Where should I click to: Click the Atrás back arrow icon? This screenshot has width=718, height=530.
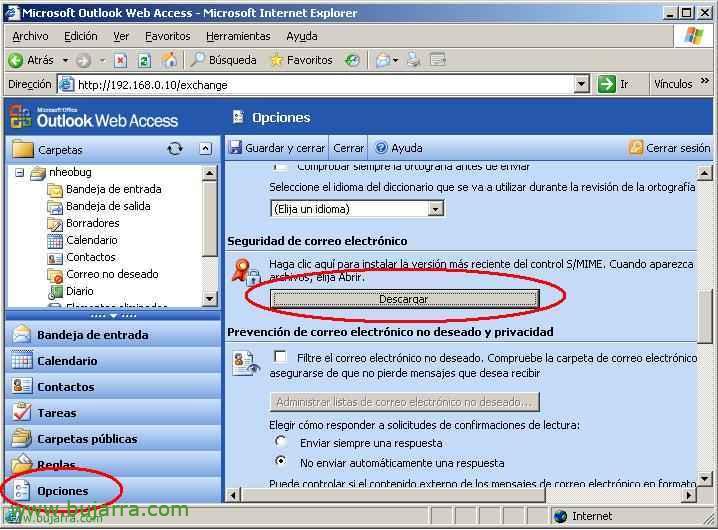click(16, 60)
